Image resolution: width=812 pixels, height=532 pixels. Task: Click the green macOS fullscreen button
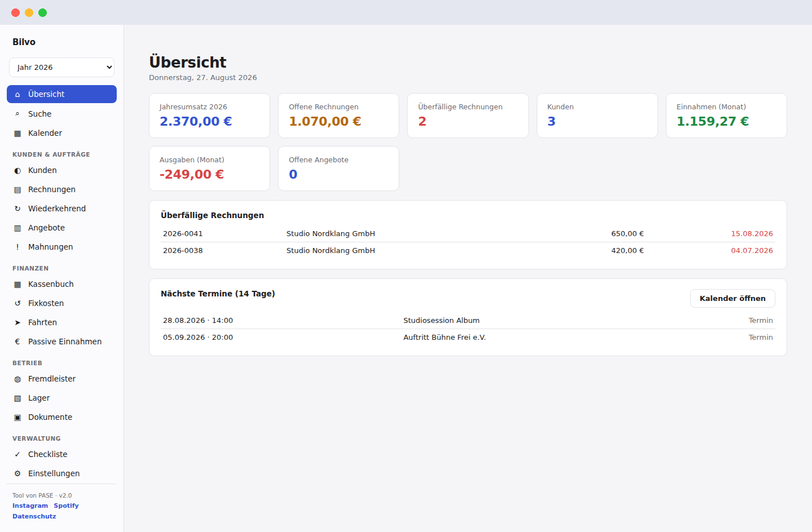click(42, 12)
